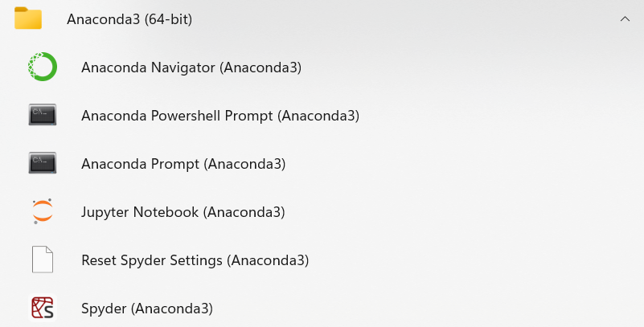644x327 pixels.
Task: Click the red Spyder web icon
Action: (x=42, y=309)
